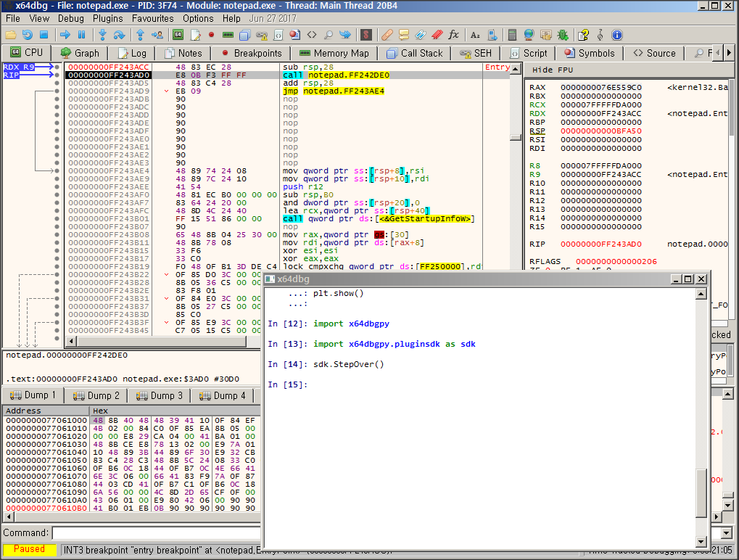The image size is (739, 560).
Task: Run to user code icon
Action: (157, 35)
